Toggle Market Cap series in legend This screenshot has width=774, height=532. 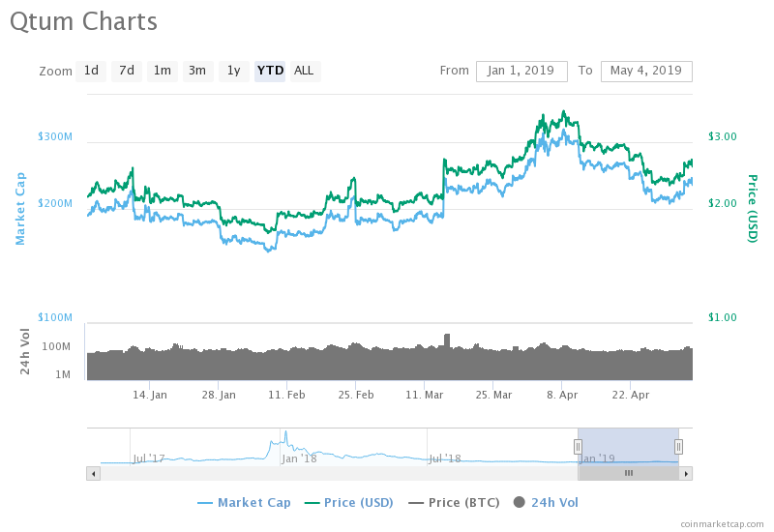point(244,502)
